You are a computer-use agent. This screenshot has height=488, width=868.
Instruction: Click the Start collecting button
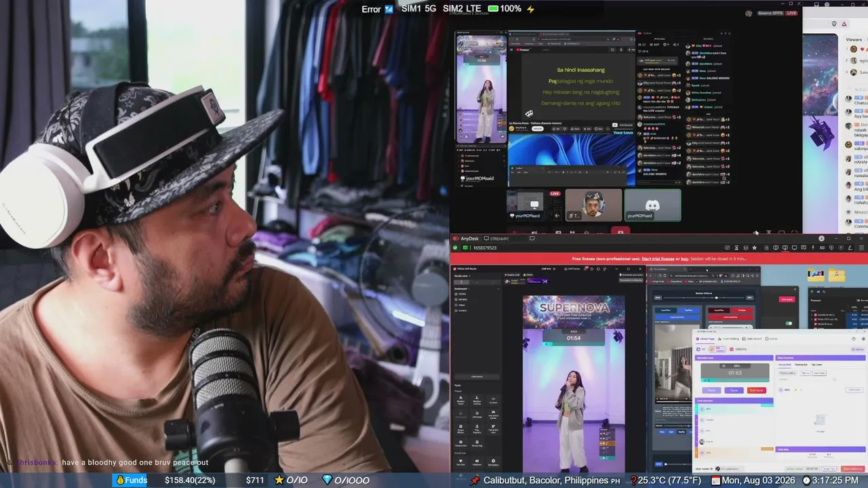point(852,469)
